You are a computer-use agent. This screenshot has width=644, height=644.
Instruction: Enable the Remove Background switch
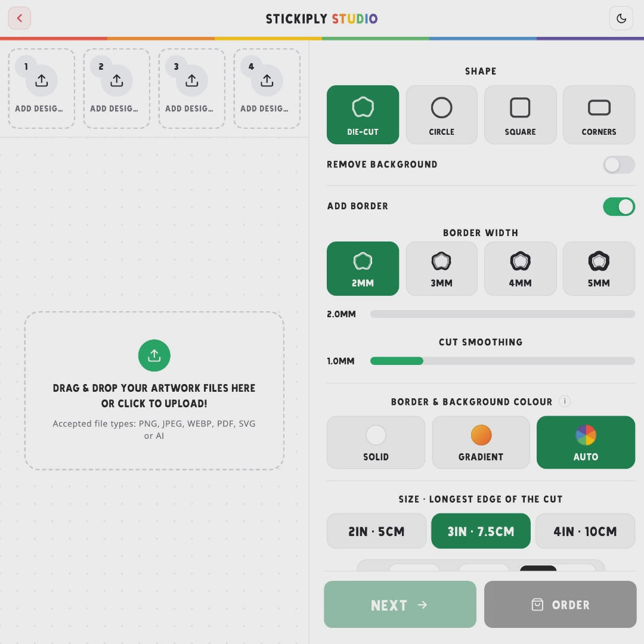pyautogui.click(x=619, y=165)
